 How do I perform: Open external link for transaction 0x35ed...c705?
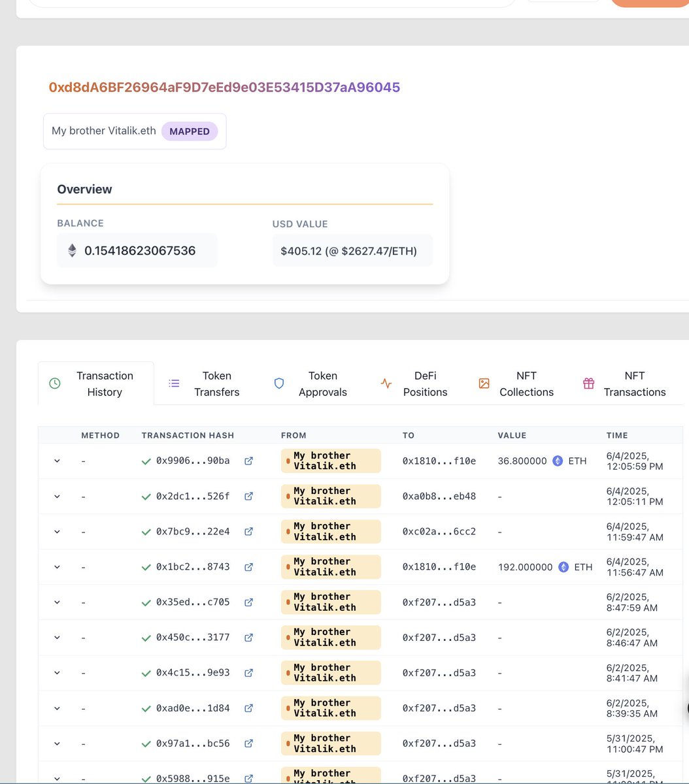click(x=248, y=602)
